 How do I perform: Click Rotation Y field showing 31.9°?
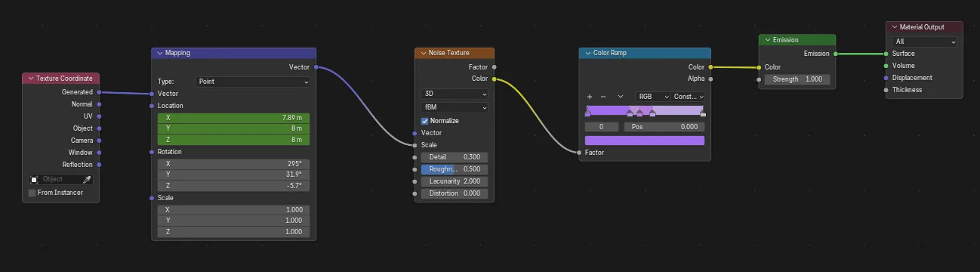click(234, 175)
